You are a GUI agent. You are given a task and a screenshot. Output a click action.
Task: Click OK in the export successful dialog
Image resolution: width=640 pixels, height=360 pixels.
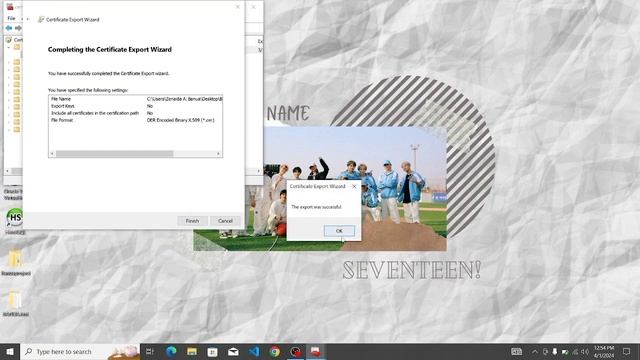tap(339, 231)
